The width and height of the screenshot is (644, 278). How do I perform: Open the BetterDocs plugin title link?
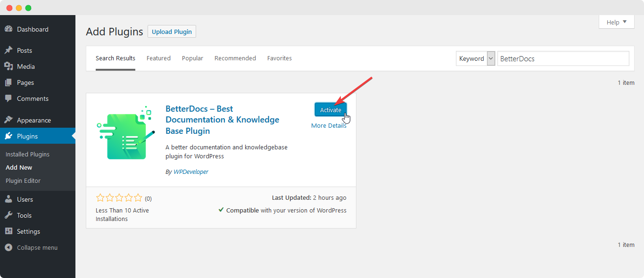(223, 120)
